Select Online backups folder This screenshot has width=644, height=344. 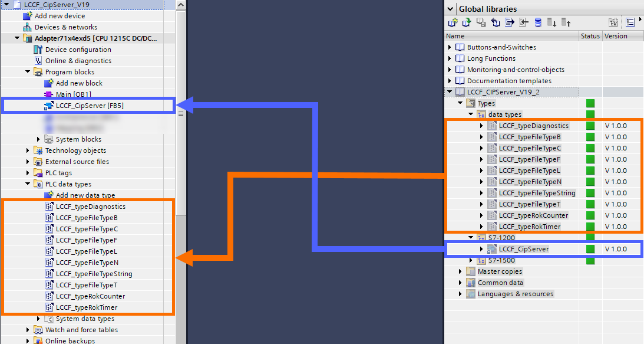[70, 340]
